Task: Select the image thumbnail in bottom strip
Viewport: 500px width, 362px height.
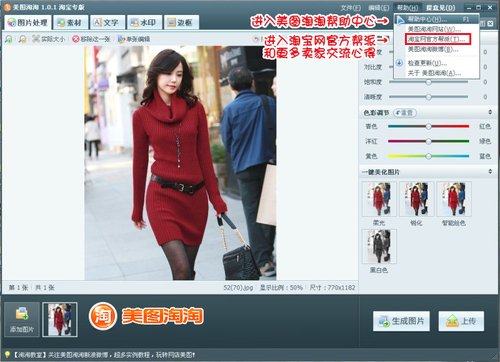Action: pyautogui.click(x=60, y=319)
